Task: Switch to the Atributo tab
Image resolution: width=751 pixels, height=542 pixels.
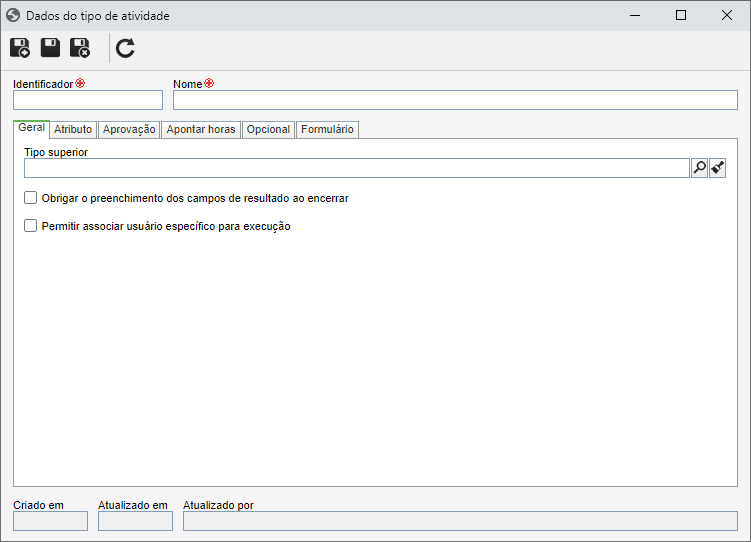Action: point(73,129)
